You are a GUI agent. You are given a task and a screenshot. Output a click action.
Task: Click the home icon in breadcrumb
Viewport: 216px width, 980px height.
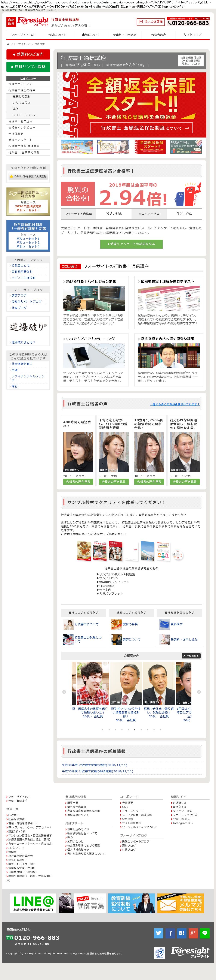click(8, 44)
